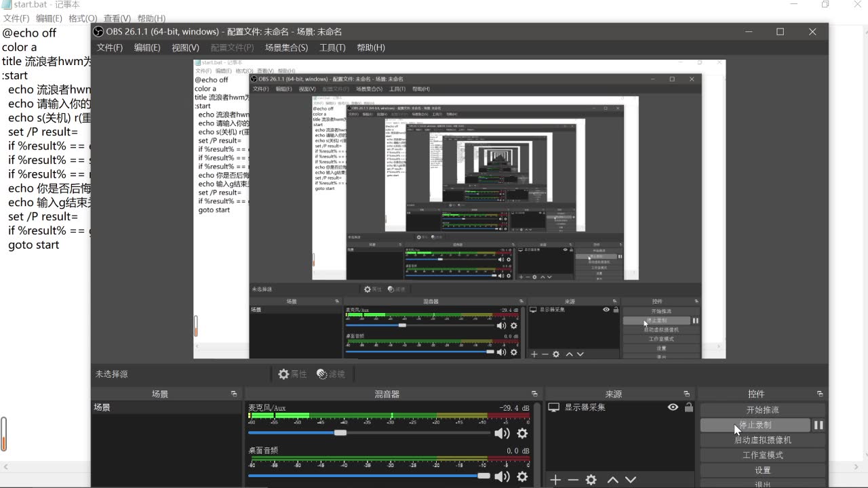Image resolution: width=868 pixels, height=488 pixels.
Task: Open Notepad 文件(F) menu
Action: pyautogui.click(x=16, y=18)
